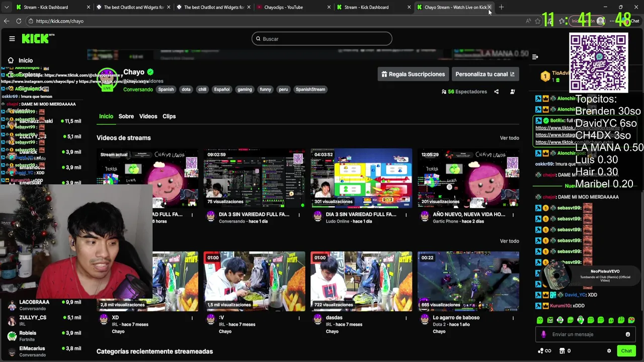
Task: Click the SpanishStream tag
Action: click(x=310, y=89)
